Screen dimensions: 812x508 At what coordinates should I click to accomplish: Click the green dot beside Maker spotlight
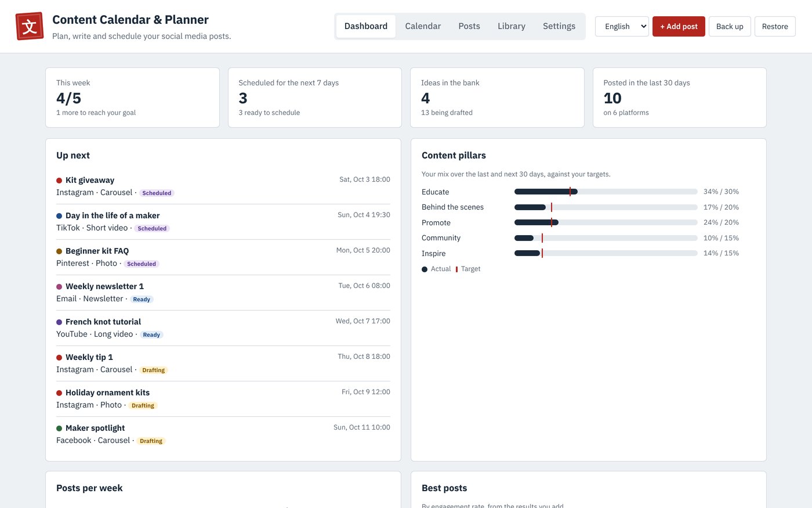pos(59,428)
